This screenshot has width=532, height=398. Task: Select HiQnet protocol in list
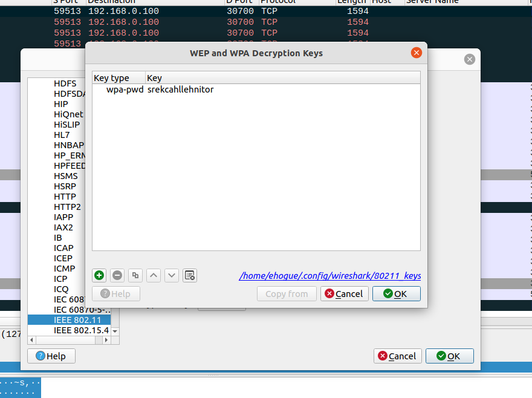(x=68, y=114)
